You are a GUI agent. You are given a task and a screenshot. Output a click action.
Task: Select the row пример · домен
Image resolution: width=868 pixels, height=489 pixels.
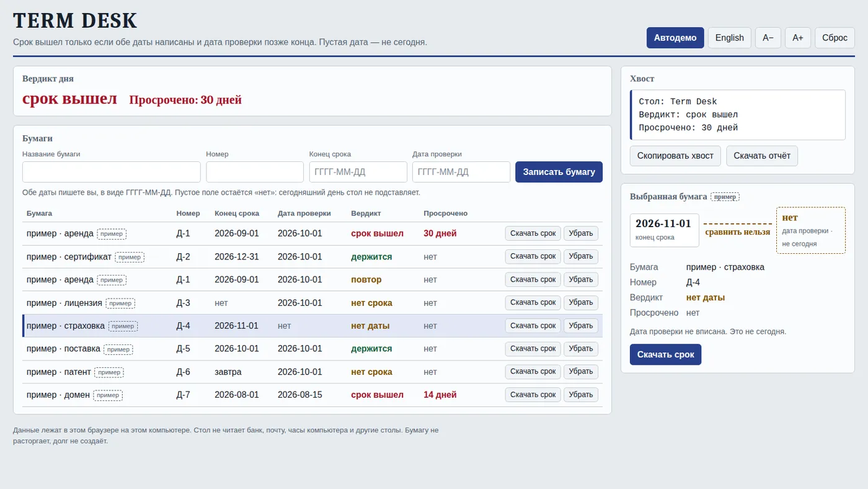[x=312, y=395]
